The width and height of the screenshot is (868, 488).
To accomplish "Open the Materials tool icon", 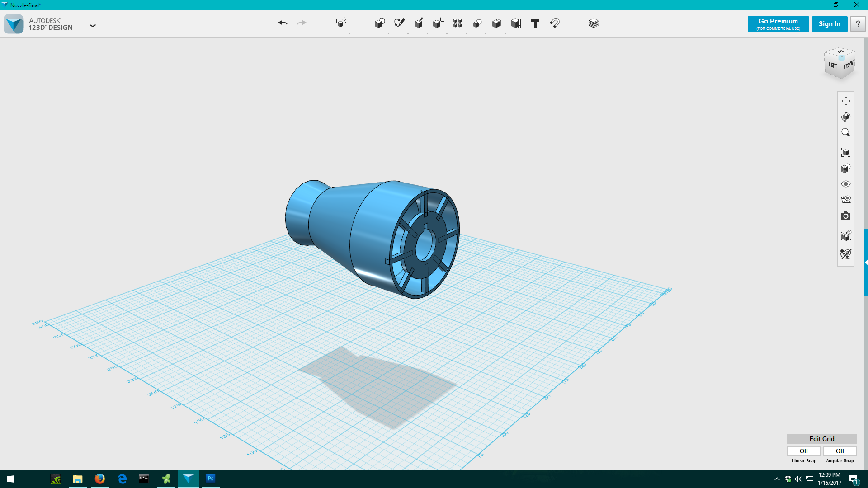I will (x=594, y=23).
